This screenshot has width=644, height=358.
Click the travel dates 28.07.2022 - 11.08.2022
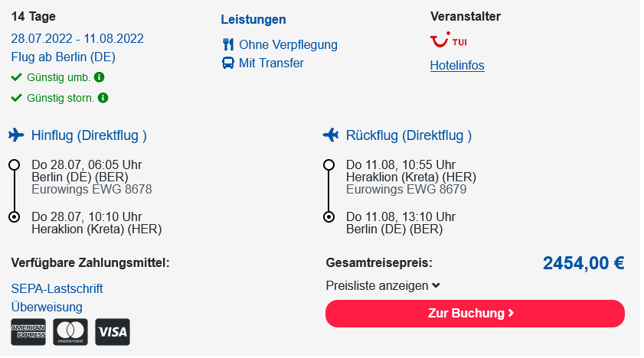77,38
